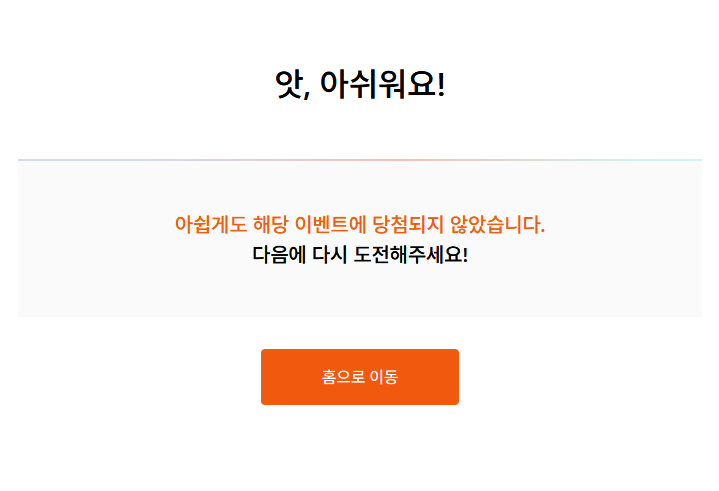Screen dimensions: 719x491
Task: Click the word 다음에 in black text
Action: (279, 254)
